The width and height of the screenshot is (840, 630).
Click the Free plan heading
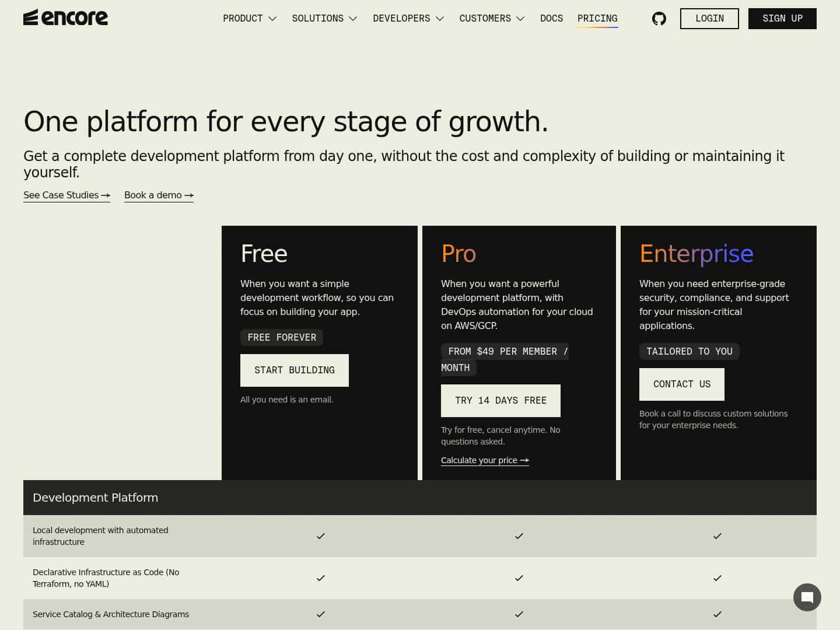coord(264,254)
